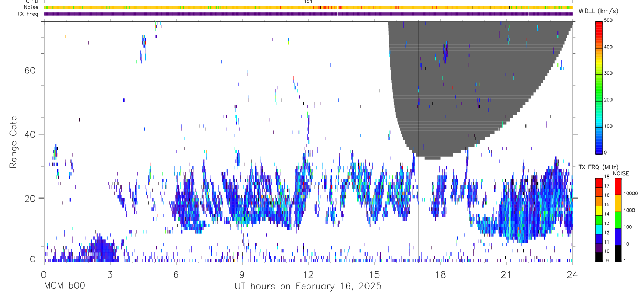Click the 14 tick on the TX FRQ scale

(607, 214)
